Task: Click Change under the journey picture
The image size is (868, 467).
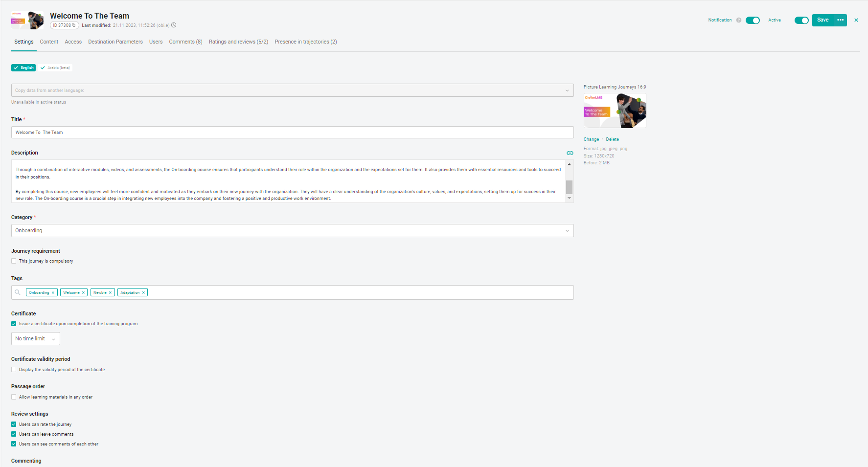Action: coord(591,139)
